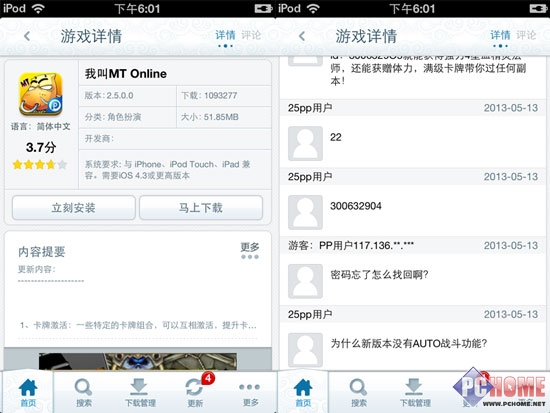The width and height of the screenshot is (550, 413).
Task: Expand 更多 in 内容提要 section
Action: (250, 250)
